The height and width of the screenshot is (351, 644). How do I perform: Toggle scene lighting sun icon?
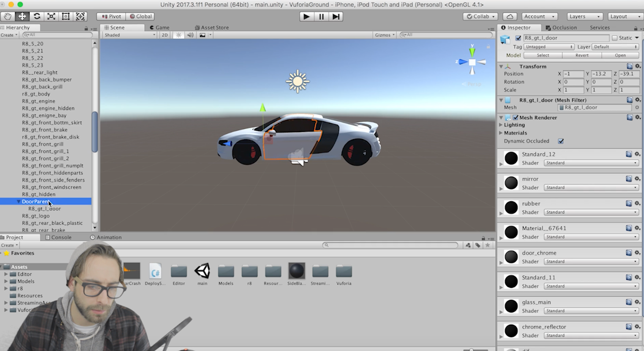tap(178, 35)
